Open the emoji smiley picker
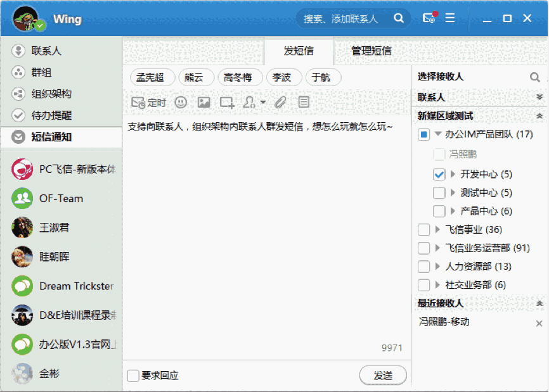The image size is (549, 392). click(181, 102)
